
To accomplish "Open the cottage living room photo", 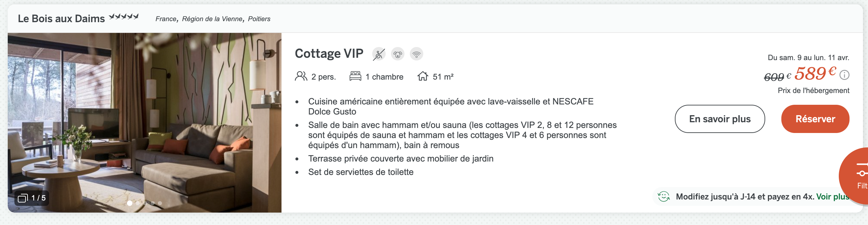I will [144, 123].
